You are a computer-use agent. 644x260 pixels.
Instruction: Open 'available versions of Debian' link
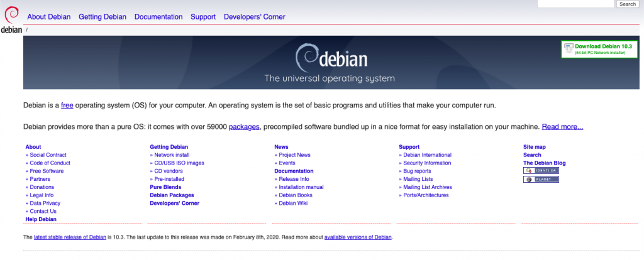tap(358, 237)
